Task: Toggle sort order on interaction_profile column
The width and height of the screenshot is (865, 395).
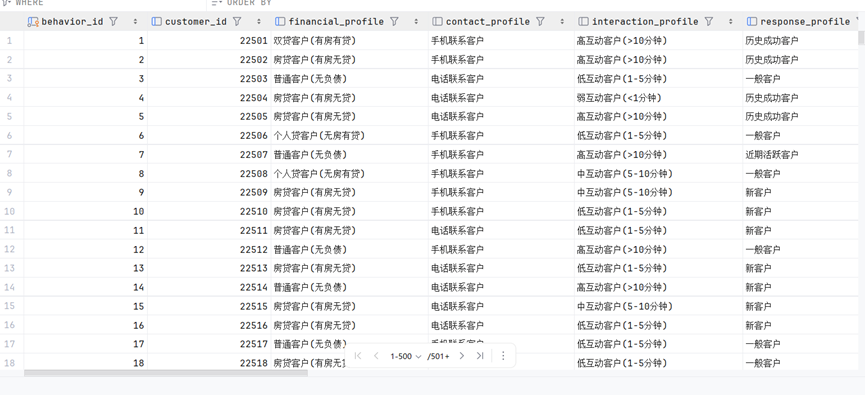Action: (x=731, y=22)
